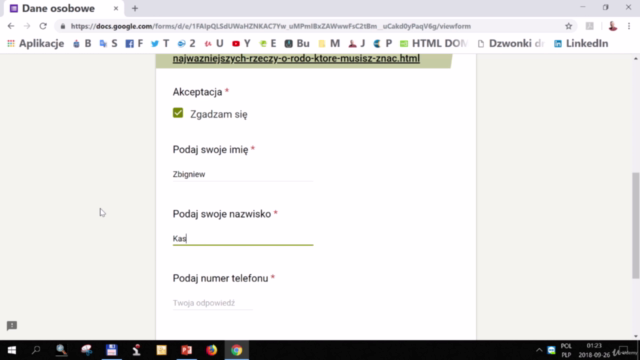Screen dimensions: 640x360
Task: Click the nazwisko field containing Kas
Action: pyautogui.click(x=243, y=238)
